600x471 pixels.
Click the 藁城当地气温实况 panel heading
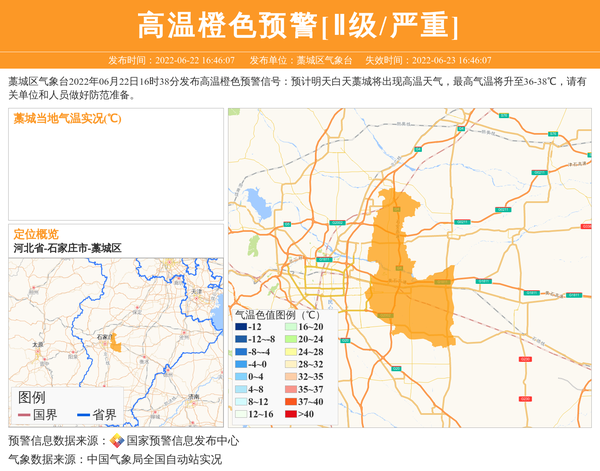67,119
